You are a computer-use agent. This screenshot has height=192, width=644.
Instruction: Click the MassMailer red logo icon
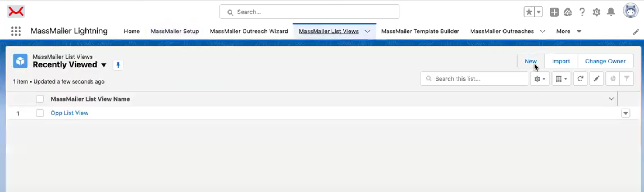[x=16, y=11]
